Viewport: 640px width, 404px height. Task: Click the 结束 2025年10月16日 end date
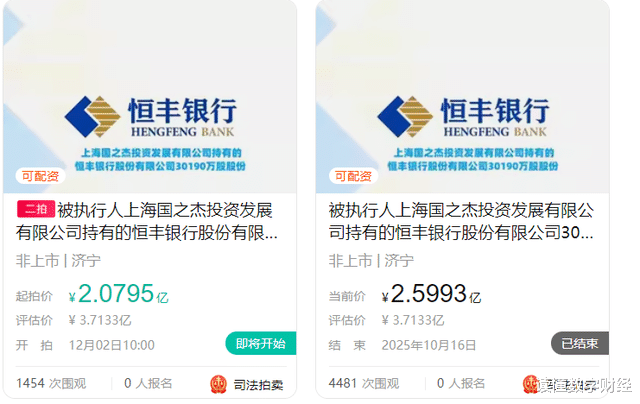(x=402, y=345)
